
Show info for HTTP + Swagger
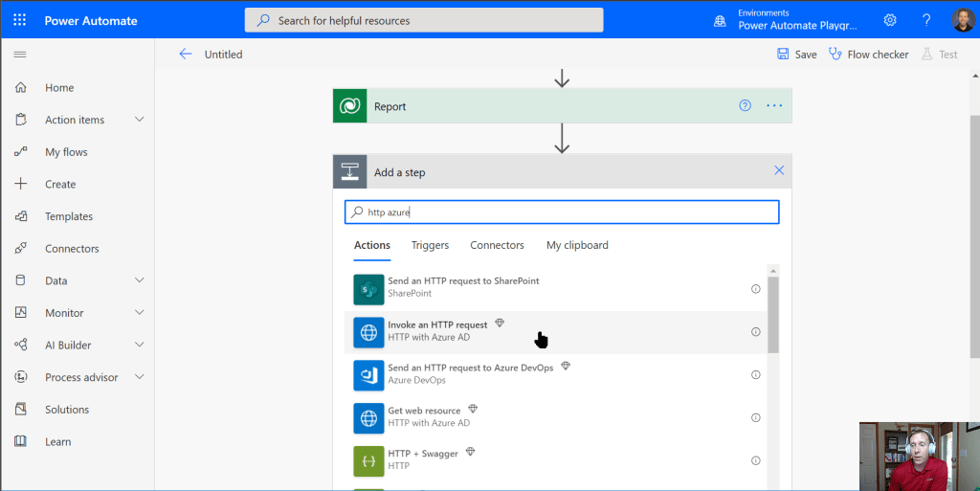coord(756,460)
